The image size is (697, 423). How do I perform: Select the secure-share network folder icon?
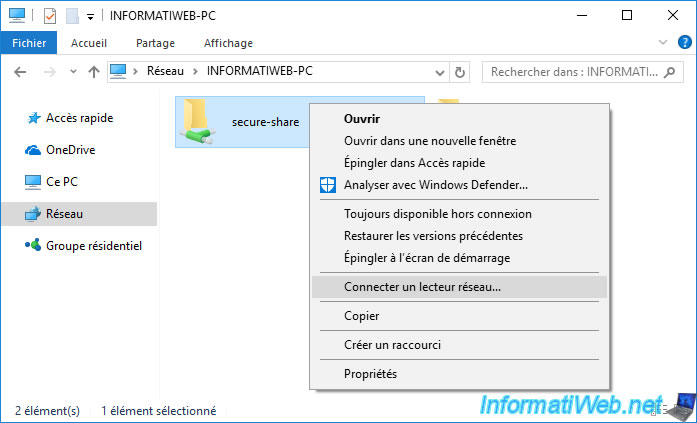[198, 121]
